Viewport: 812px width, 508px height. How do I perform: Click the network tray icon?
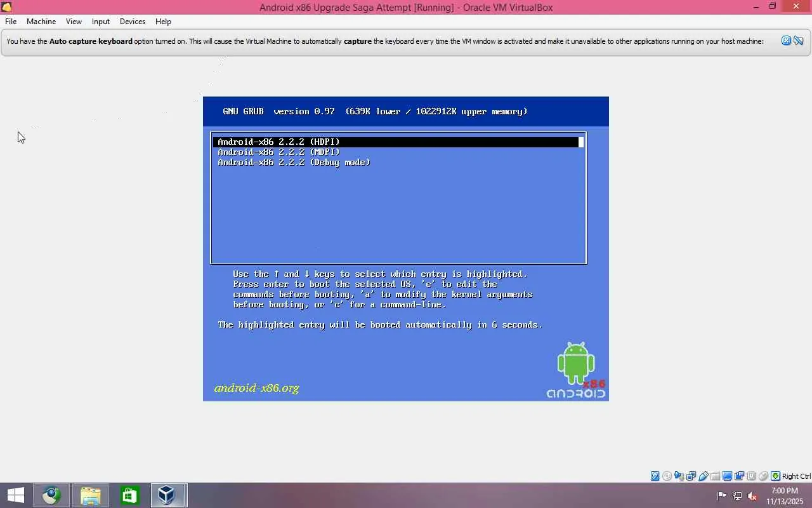737,496
